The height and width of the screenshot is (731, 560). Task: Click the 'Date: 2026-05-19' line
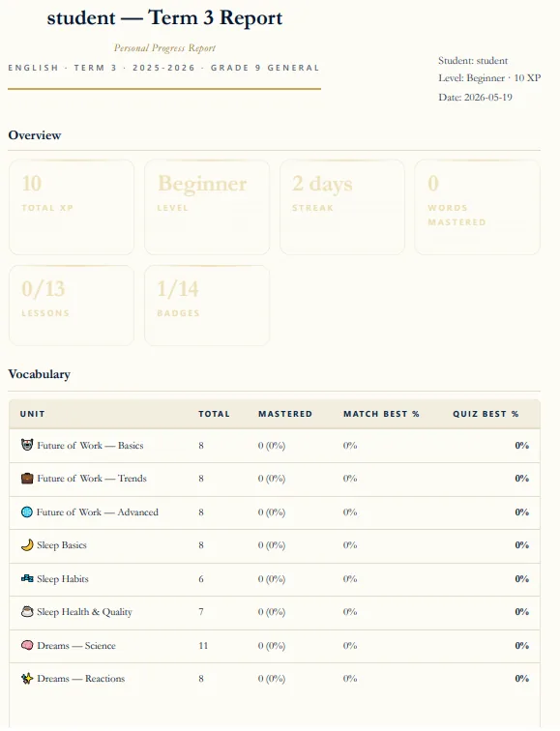[475, 97]
